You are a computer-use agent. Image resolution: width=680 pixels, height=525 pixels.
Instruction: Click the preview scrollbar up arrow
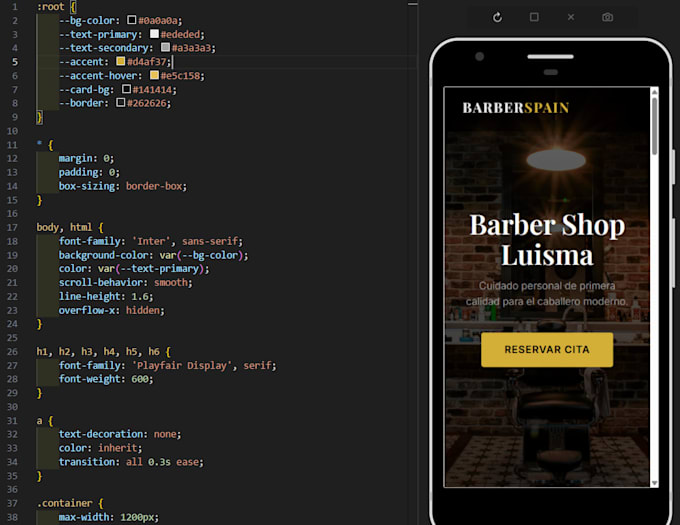click(654, 92)
